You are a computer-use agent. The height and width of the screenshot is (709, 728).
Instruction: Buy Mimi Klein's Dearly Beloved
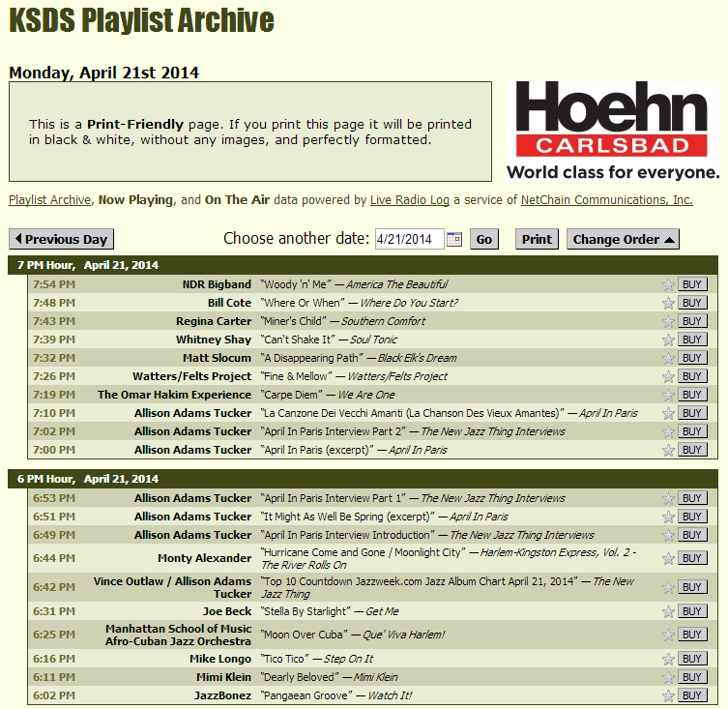[692, 677]
